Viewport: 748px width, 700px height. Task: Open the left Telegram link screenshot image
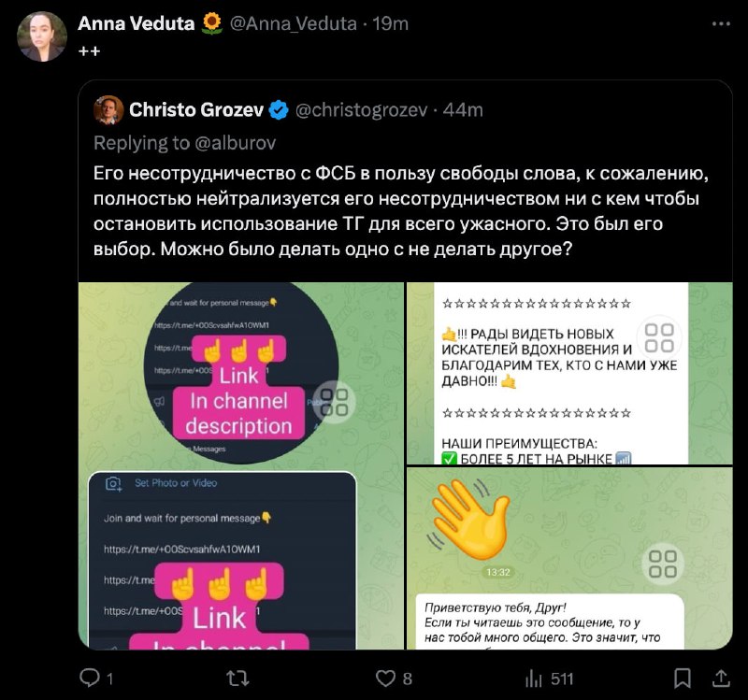pos(241,465)
